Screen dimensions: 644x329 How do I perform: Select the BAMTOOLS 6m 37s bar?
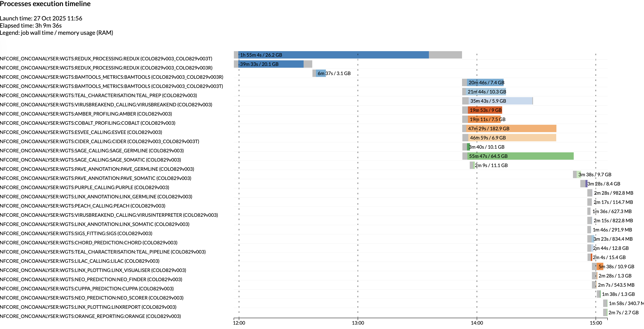click(321, 73)
